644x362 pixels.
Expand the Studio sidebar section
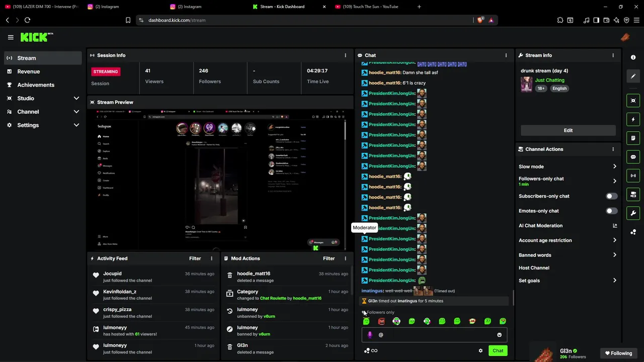[x=42, y=99]
